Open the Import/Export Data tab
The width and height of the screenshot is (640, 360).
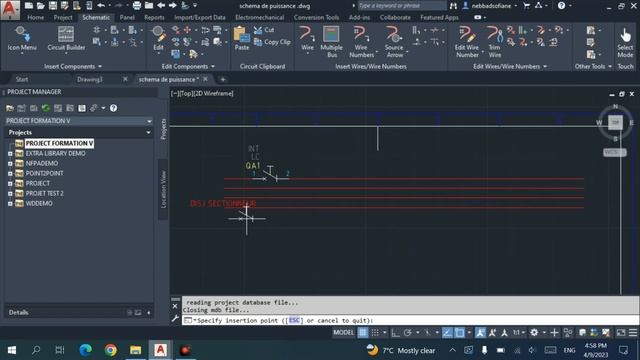click(200, 18)
